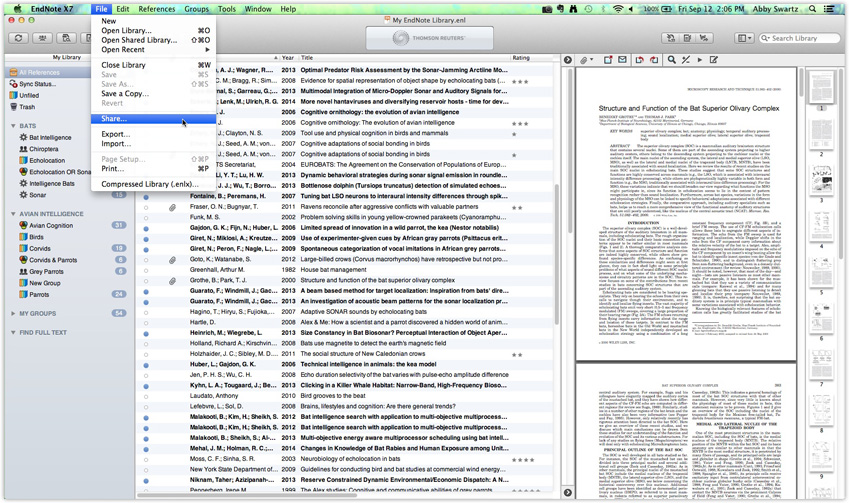
Task: Rotate the PDF page clockwise
Action: pyautogui.click(x=654, y=60)
